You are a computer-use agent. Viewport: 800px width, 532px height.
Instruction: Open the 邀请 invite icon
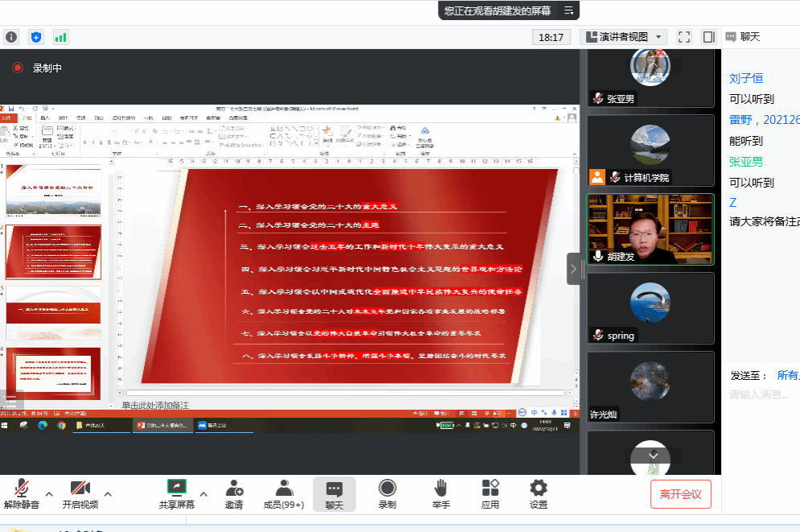pos(233,493)
